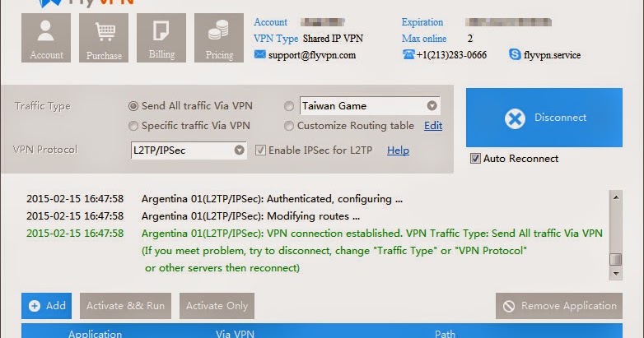The image size is (644, 338).
Task: Select the Taiwan Game radio option
Action: point(289,106)
